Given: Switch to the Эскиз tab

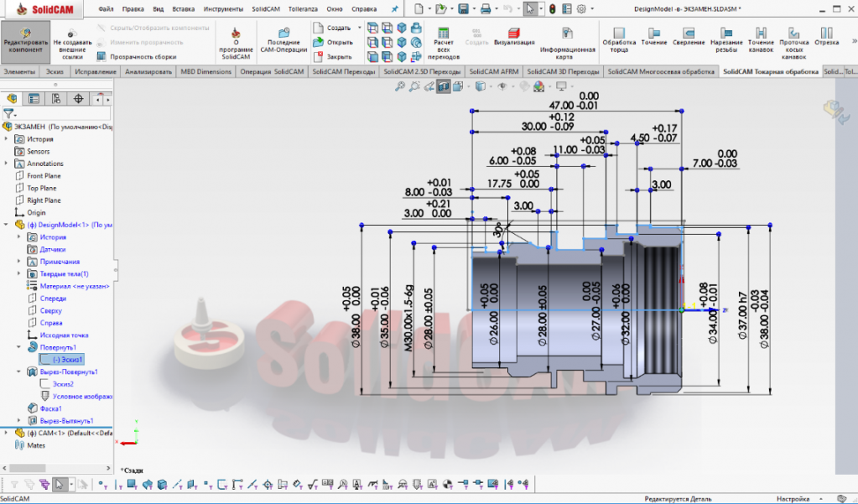Looking at the screenshot, I should tap(55, 71).
